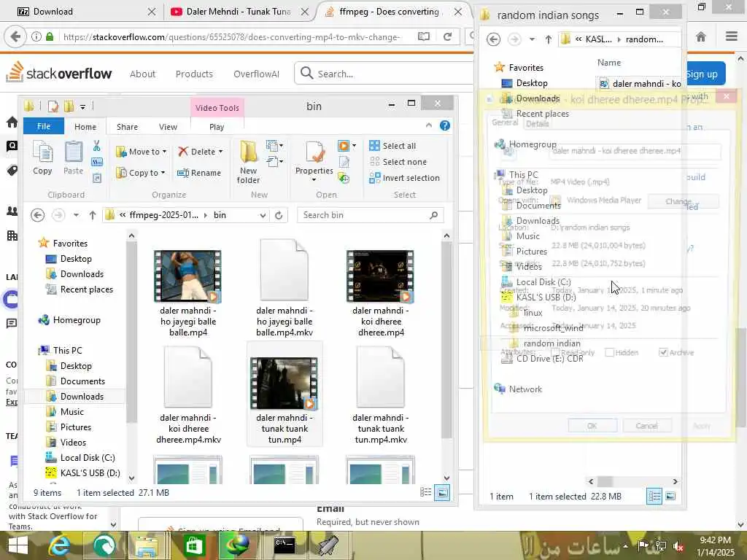Screen dimensions: 747x560
Task: Minimize the ribbon with the chevron arrow
Action: (429, 125)
